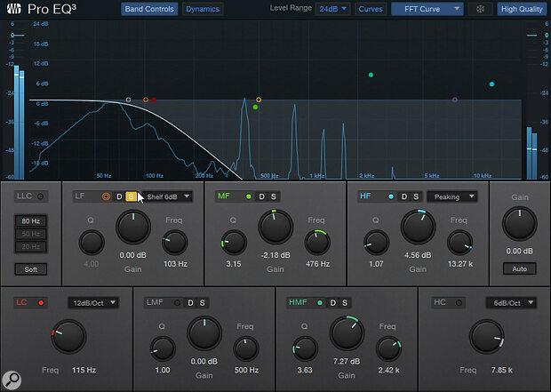This screenshot has height=392, width=551.
Task: Click the MF Gain knob
Action: tap(275, 227)
